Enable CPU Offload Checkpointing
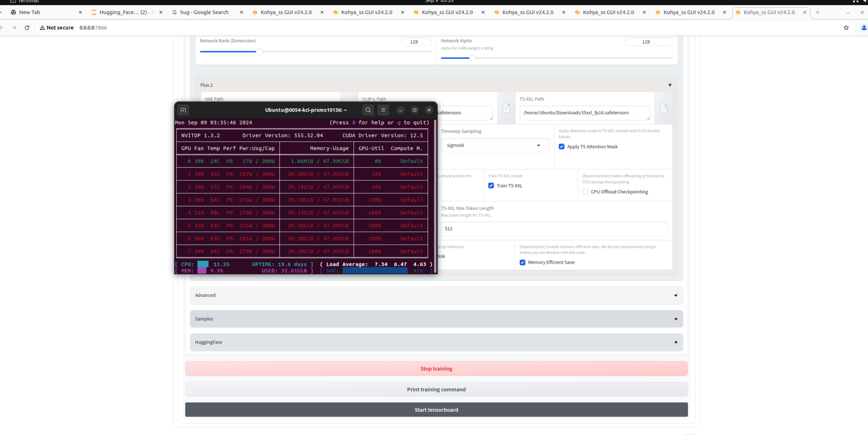 click(x=585, y=192)
